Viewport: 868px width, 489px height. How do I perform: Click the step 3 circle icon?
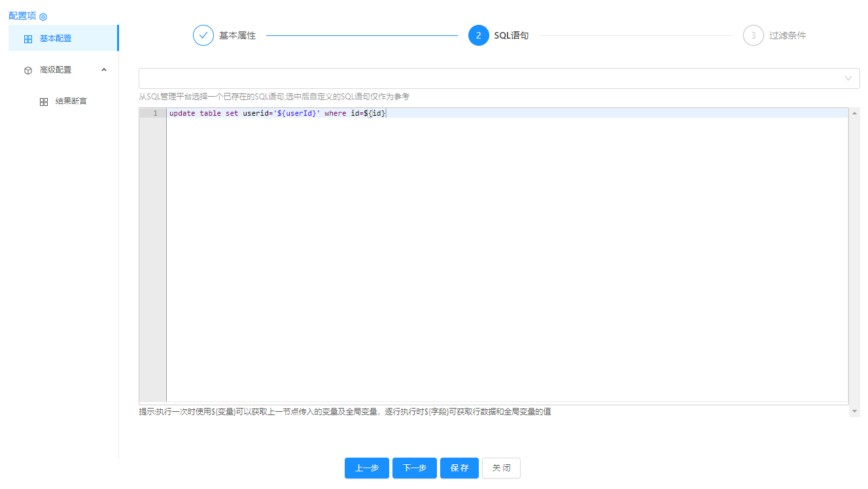(x=754, y=35)
